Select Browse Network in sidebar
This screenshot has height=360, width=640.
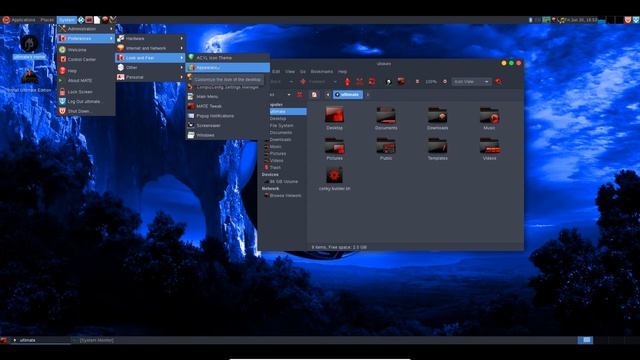284,196
